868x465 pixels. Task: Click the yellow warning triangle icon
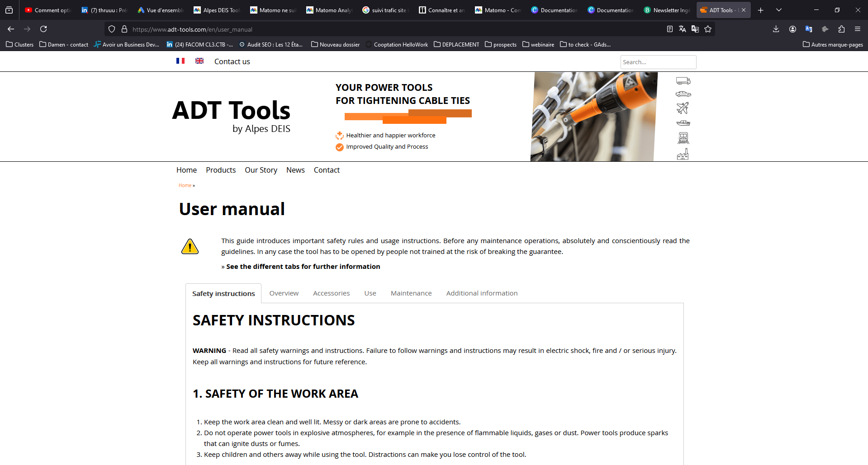coord(190,247)
